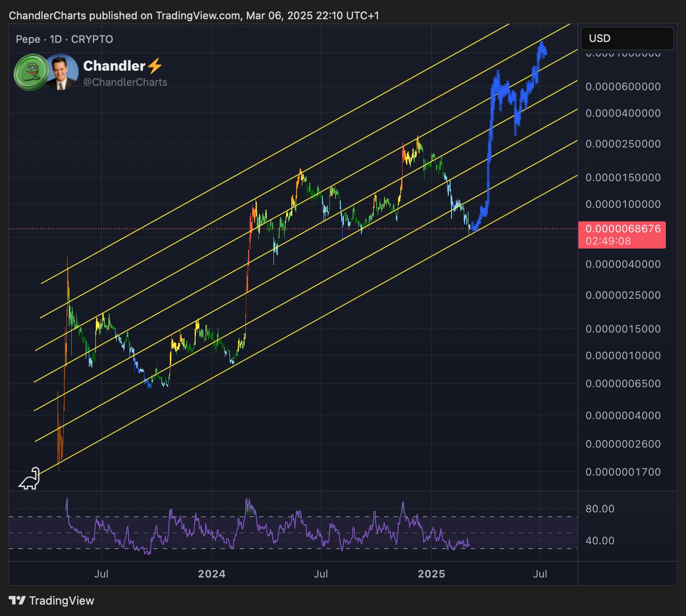Viewport: 686px width, 616px height.
Task: Click the TradingView logo icon at bottom
Action: (x=17, y=600)
